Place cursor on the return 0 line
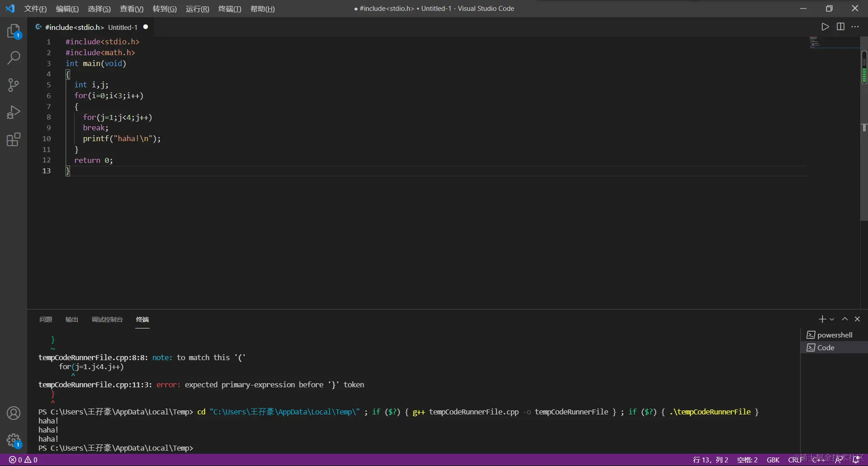Screen dimensions: 868x466 [94, 160]
